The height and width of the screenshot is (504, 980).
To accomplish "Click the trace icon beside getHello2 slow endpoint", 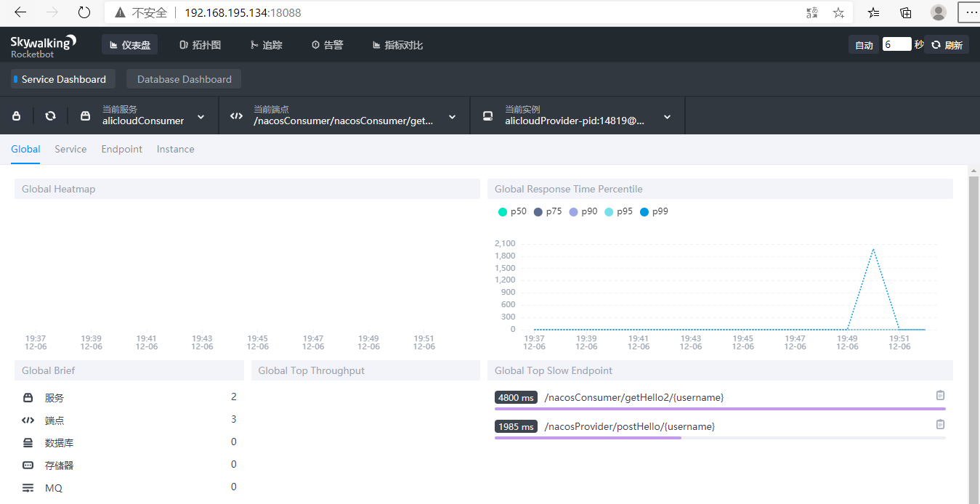I will tap(940, 395).
